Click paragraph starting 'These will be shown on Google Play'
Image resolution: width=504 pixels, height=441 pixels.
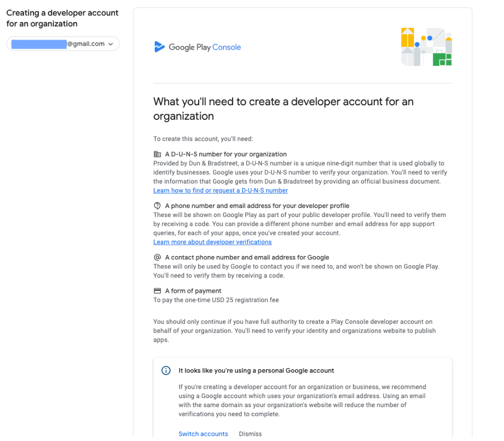(x=299, y=224)
